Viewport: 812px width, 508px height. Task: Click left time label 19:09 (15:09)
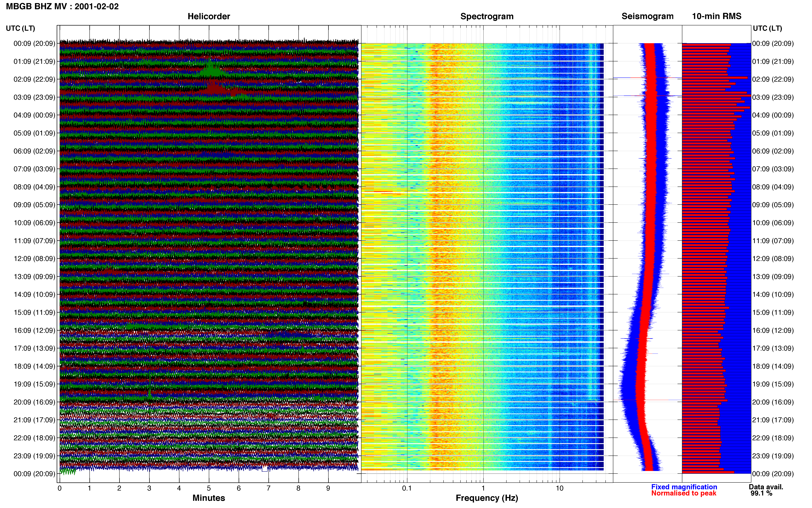pyautogui.click(x=34, y=384)
